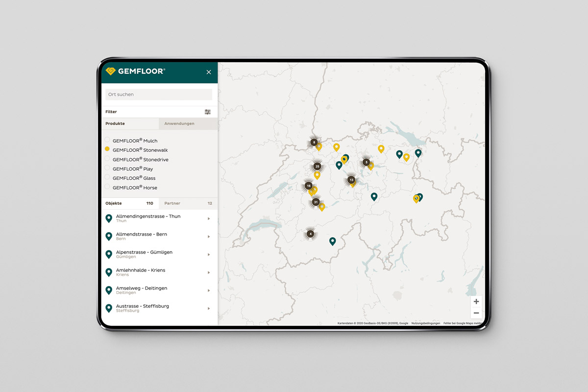Open the Partner tab showing 12 results
The width and height of the screenshot is (588, 392).
tap(172, 203)
